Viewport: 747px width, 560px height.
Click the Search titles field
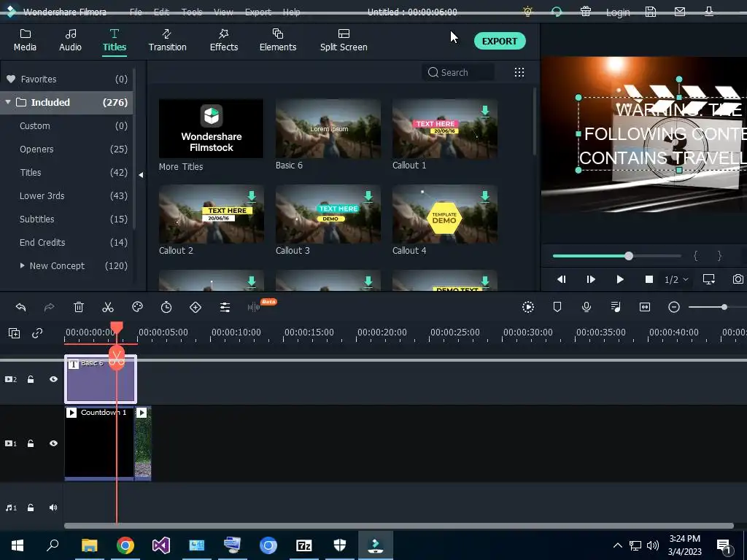click(458, 72)
